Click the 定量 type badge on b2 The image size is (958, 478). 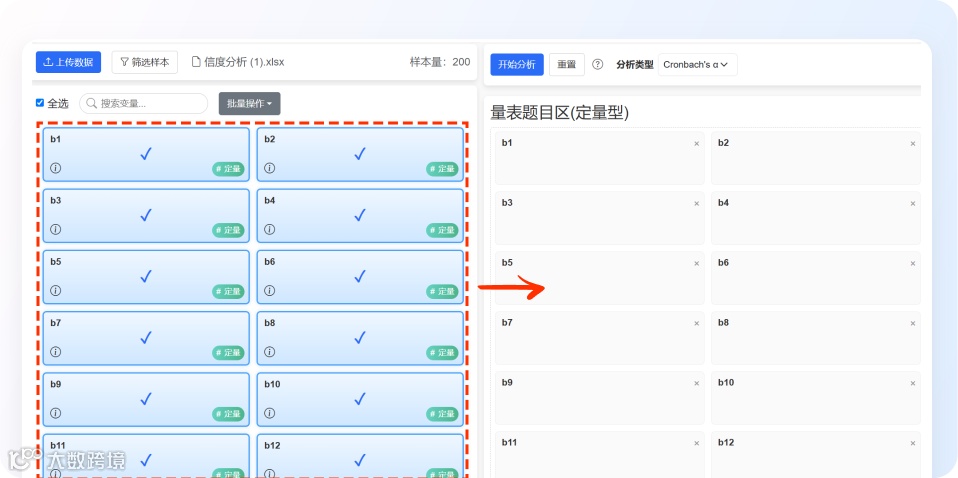coord(442,169)
